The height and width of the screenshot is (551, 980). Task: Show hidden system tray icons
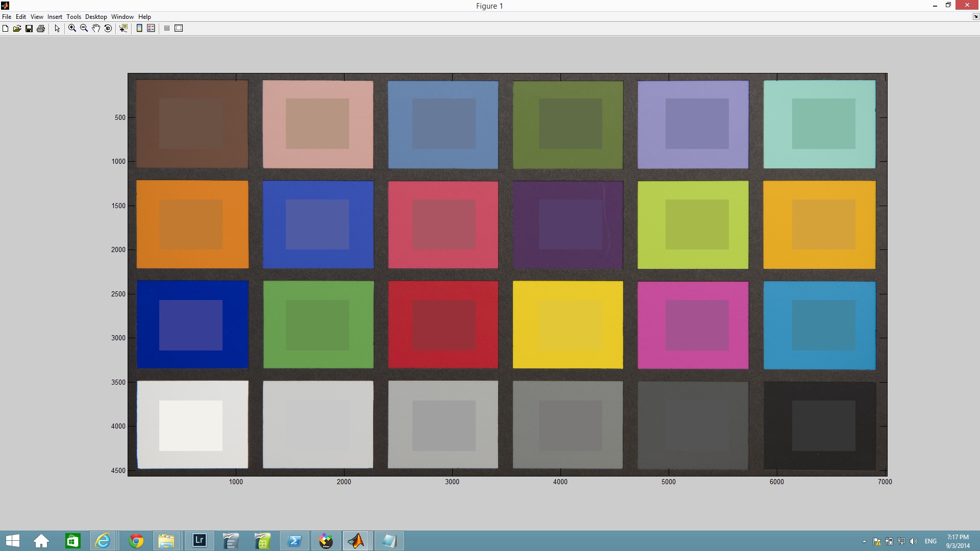(864, 541)
